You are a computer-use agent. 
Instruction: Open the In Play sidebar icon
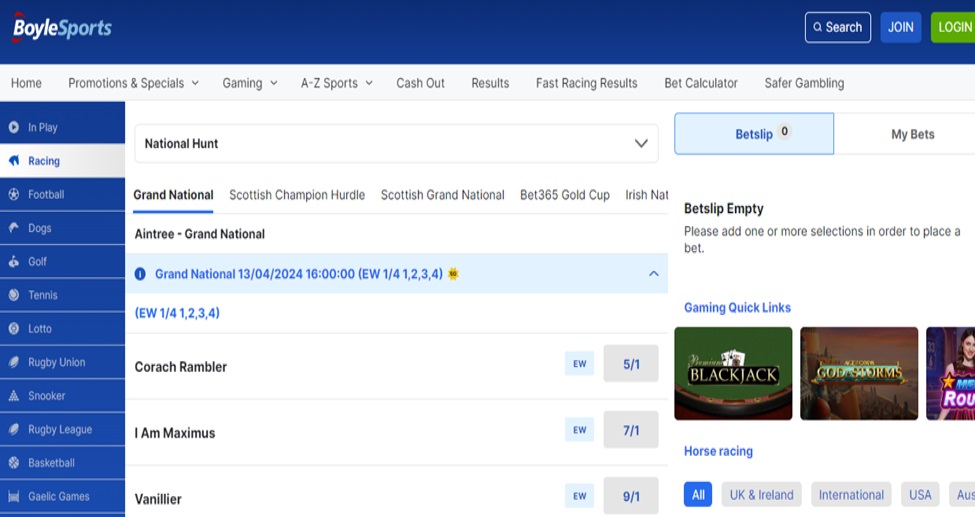pyautogui.click(x=14, y=128)
